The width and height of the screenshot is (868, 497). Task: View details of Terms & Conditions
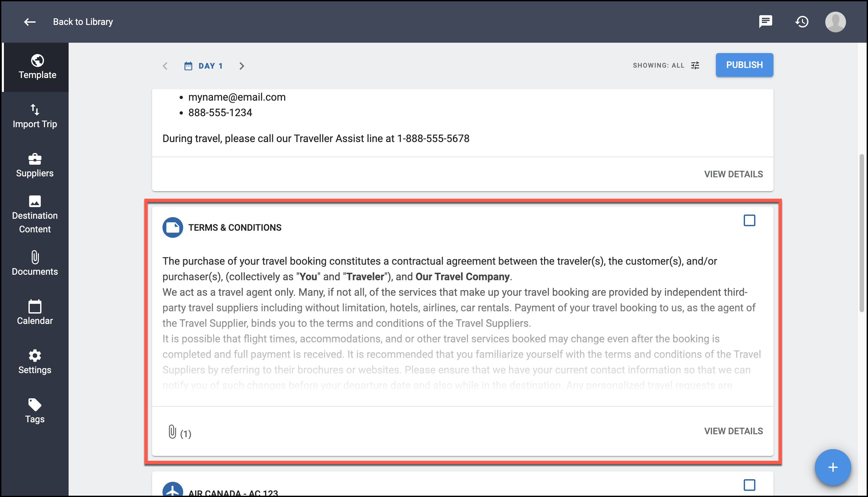click(x=733, y=431)
